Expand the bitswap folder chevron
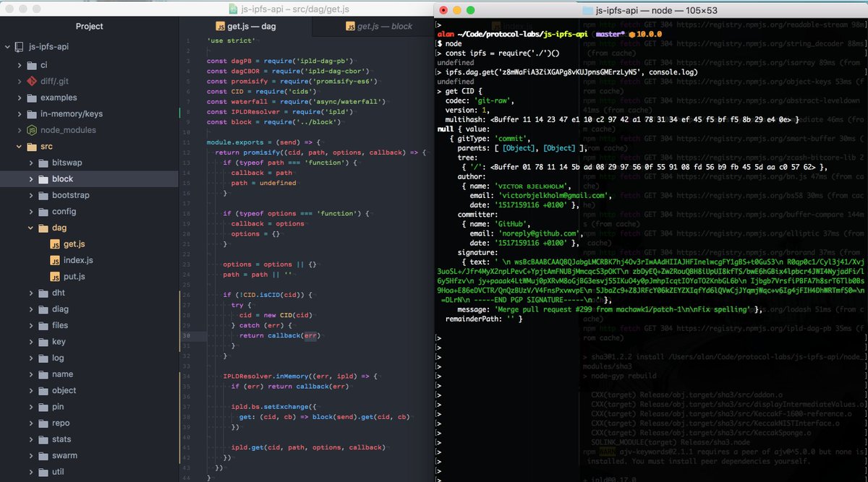This screenshot has height=482, width=868. point(31,163)
